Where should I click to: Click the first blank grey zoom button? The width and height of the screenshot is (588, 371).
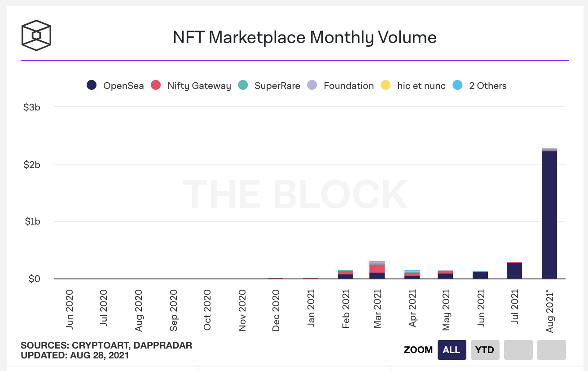point(518,350)
